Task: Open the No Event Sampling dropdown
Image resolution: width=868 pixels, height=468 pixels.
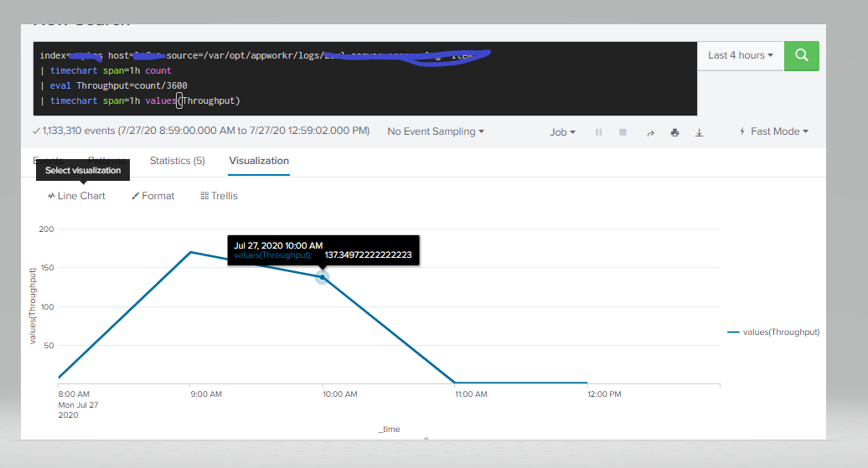Action: pyautogui.click(x=436, y=131)
